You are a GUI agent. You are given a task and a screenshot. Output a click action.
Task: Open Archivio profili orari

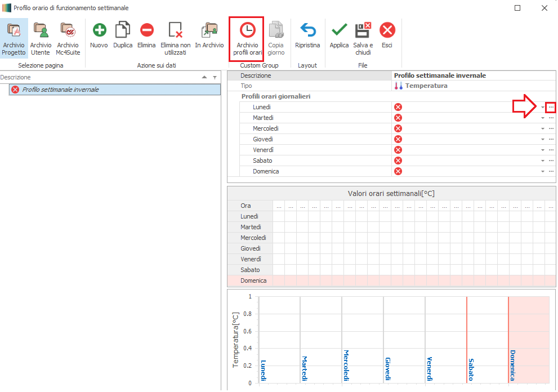[247, 38]
